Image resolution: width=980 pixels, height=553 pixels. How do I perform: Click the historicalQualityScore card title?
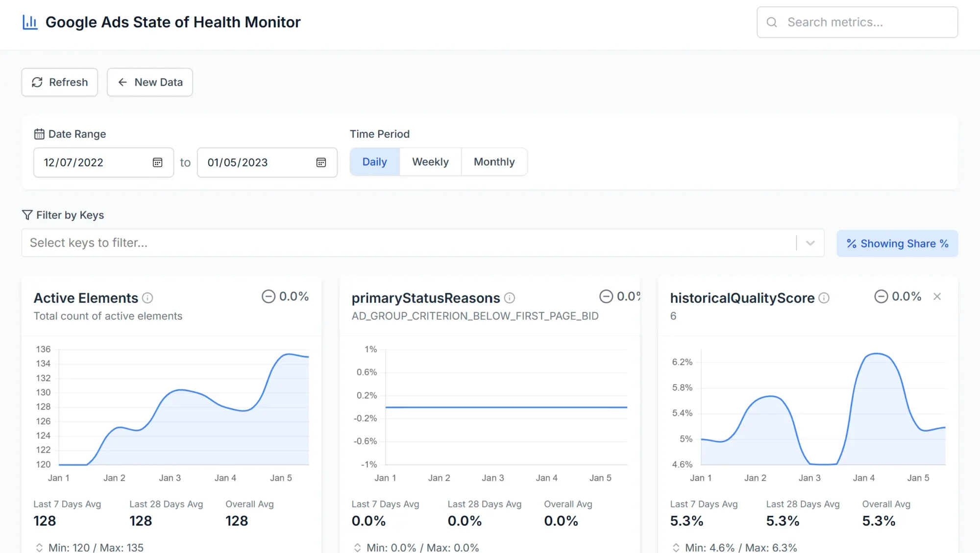pyautogui.click(x=742, y=298)
